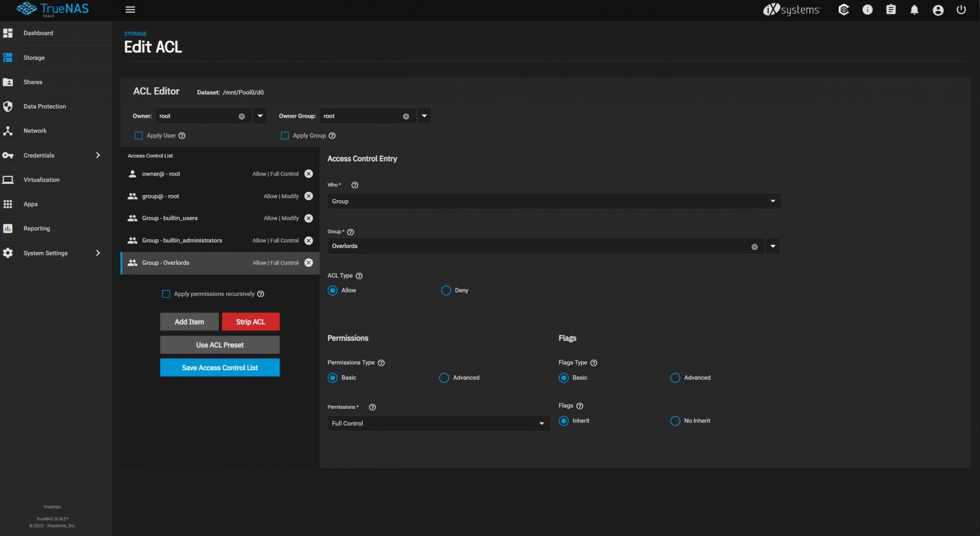Toggle the hamburger sidebar menu icon
Viewport: 980px width, 536px height.
point(130,10)
